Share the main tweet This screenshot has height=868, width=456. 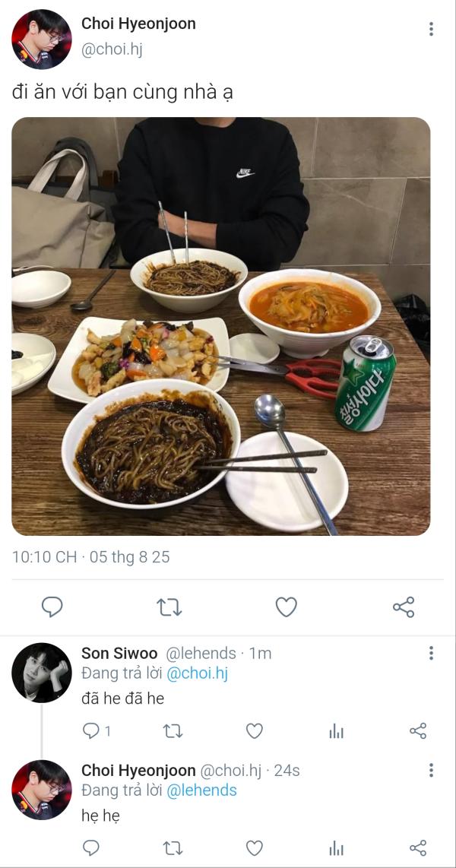404,607
